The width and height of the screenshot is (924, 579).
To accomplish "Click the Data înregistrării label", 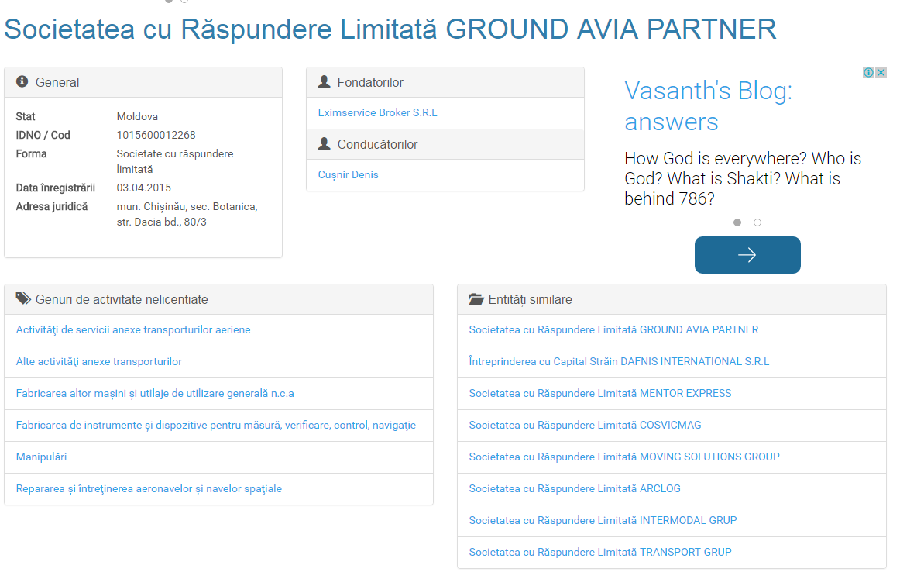I will click(56, 188).
